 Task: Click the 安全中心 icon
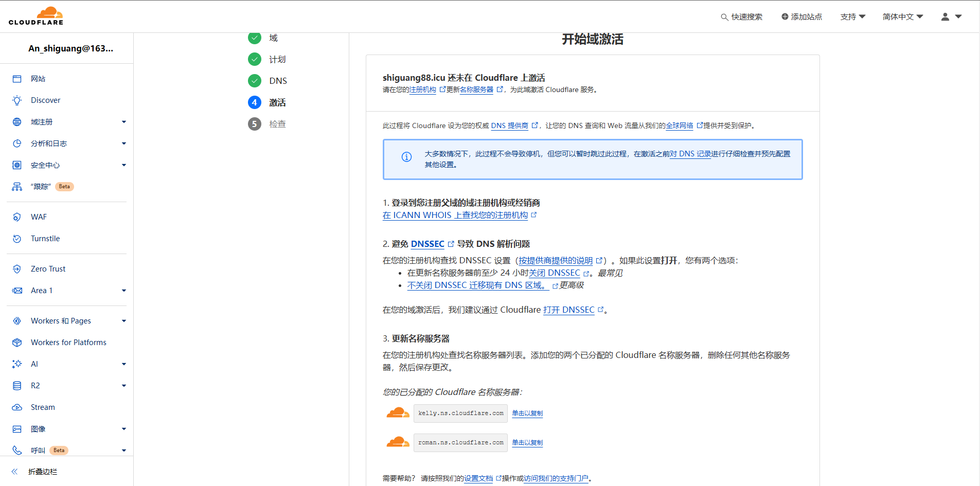tap(17, 165)
